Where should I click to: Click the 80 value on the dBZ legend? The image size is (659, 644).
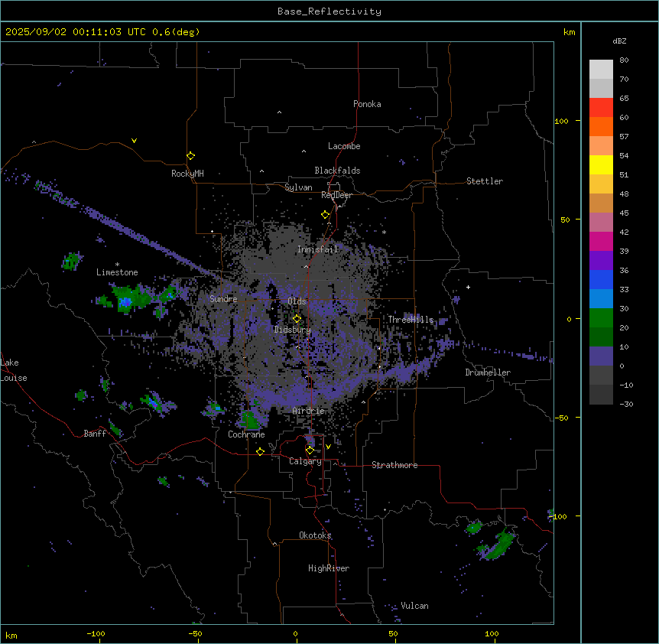(x=624, y=60)
